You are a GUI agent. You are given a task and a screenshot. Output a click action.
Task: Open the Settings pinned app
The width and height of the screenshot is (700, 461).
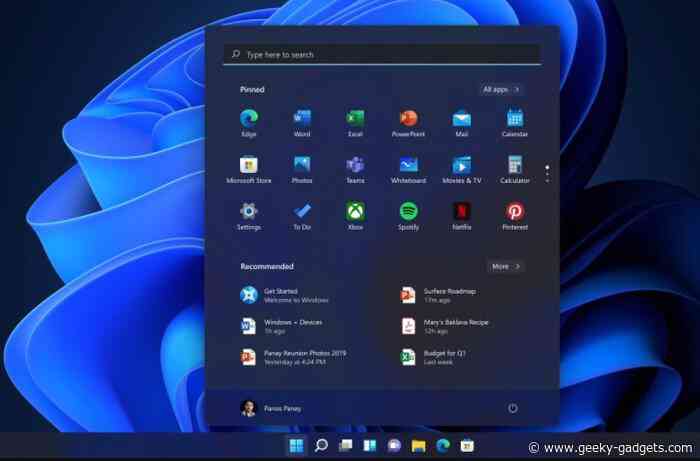pos(249,216)
